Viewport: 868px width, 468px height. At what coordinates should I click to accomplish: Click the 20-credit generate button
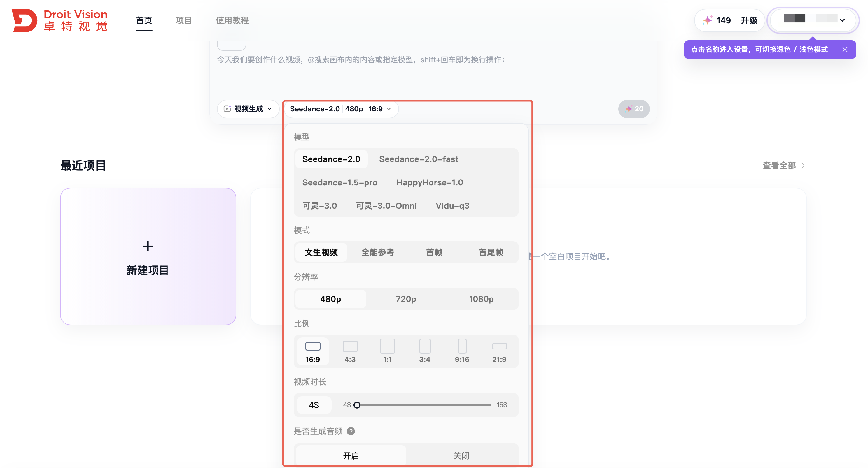click(634, 109)
